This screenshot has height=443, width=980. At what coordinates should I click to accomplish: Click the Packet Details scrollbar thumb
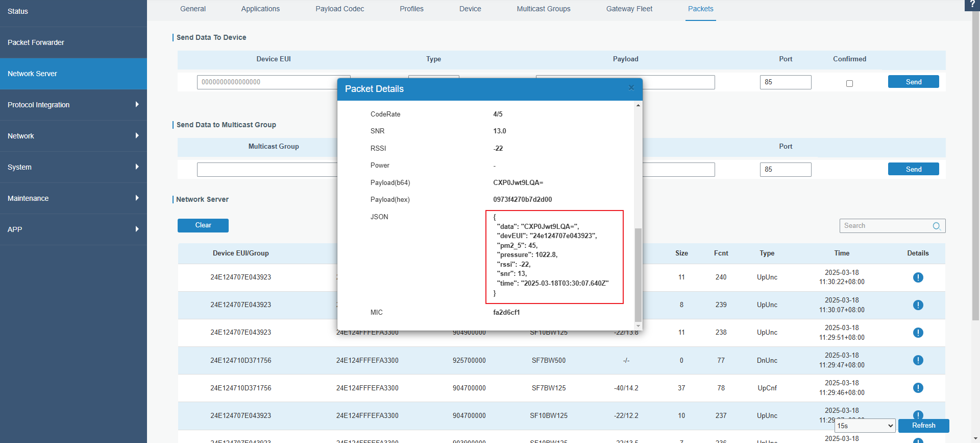point(638,274)
